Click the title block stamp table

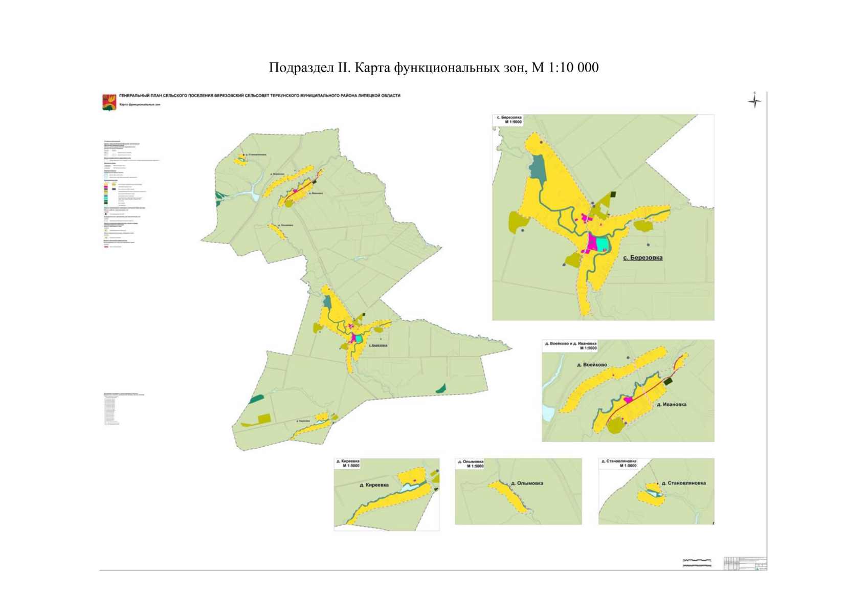click(x=745, y=563)
